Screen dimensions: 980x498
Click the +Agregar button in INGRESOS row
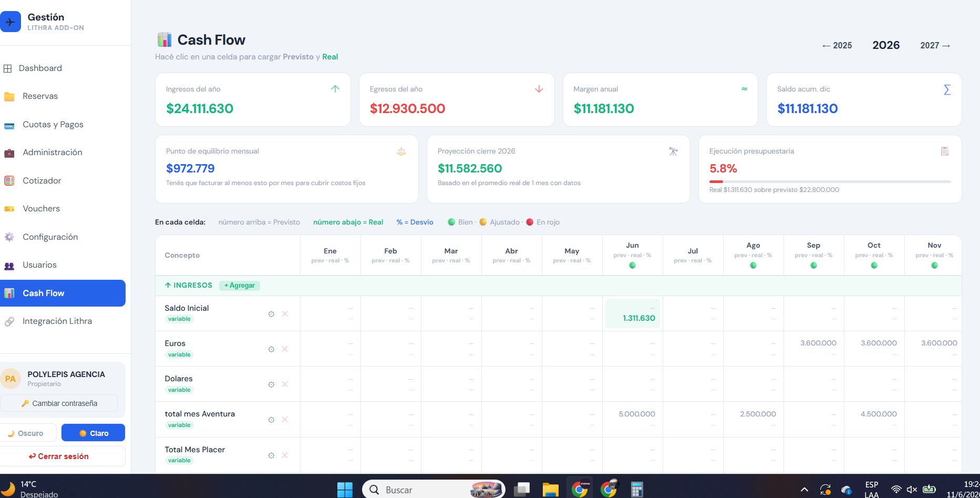pyautogui.click(x=240, y=286)
